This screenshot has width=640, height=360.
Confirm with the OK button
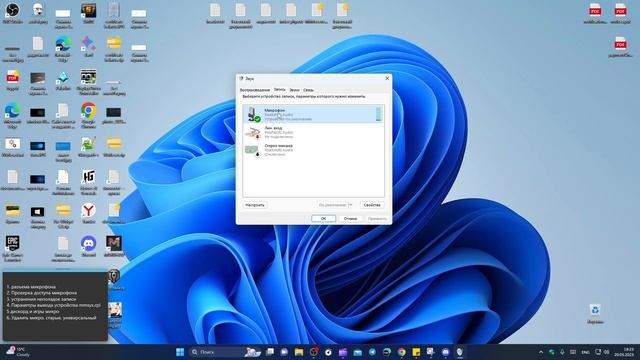[x=323, y=219]
